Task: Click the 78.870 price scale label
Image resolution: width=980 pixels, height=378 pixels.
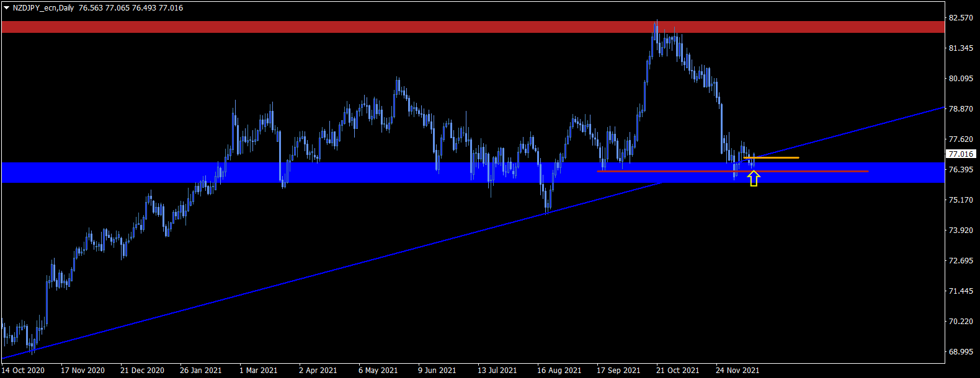Action: (961, 109)
